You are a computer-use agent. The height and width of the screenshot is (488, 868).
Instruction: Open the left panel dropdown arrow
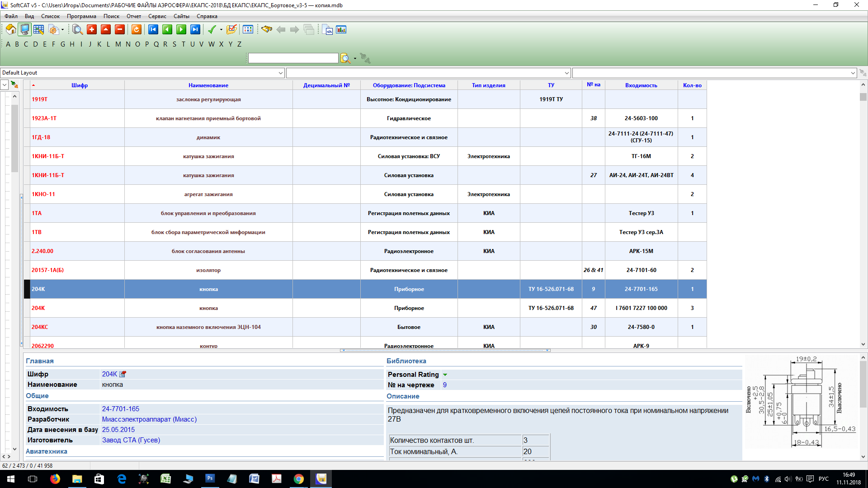pos(4,84)
